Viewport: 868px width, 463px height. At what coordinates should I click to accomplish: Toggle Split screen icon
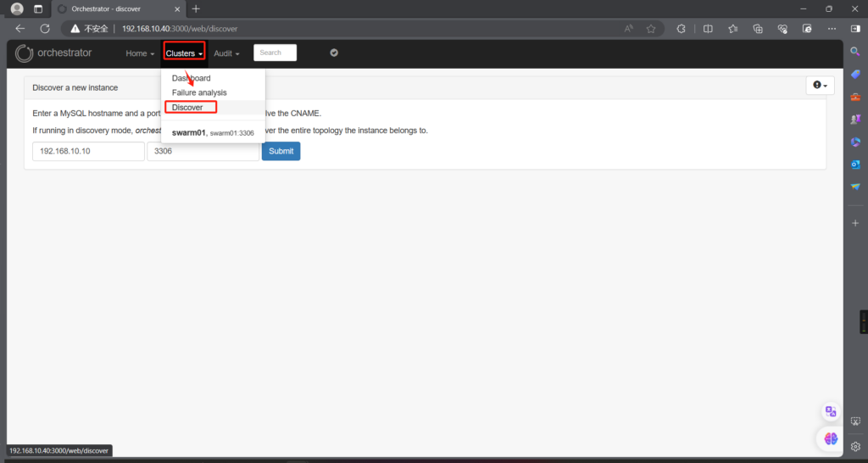(708, 29)
